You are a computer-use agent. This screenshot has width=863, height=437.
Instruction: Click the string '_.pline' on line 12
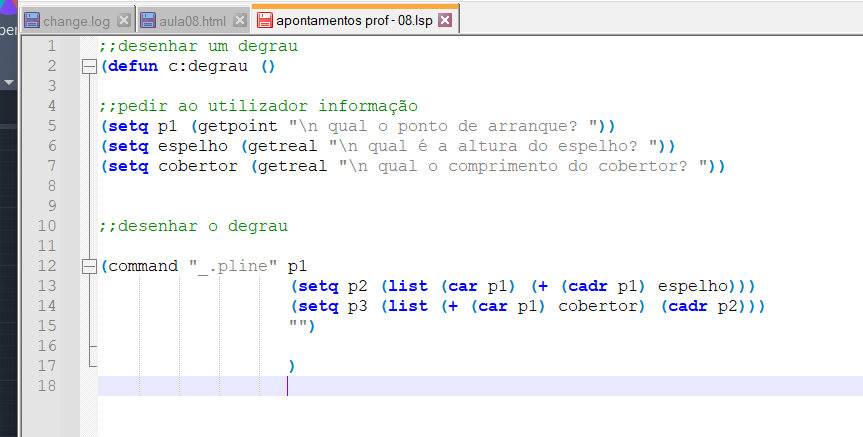tap(233, 266)
